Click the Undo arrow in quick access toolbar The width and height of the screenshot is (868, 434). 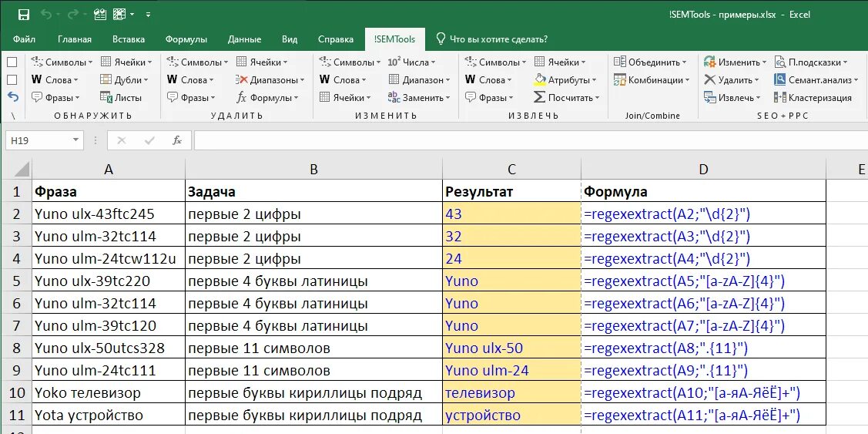[47, 15]
